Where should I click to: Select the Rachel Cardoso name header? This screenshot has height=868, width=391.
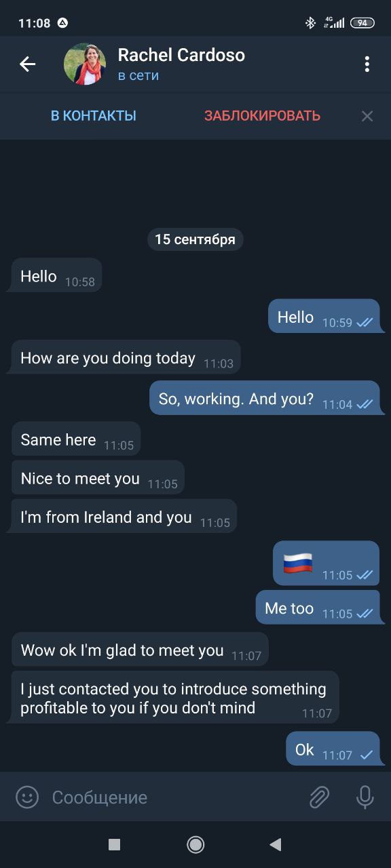point(181,55)
